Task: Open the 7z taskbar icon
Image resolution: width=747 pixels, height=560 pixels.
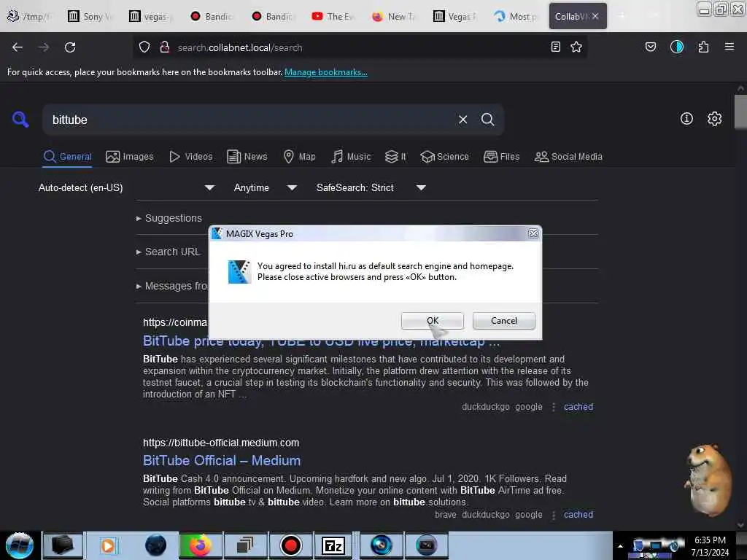Action: tap(333, 545)
